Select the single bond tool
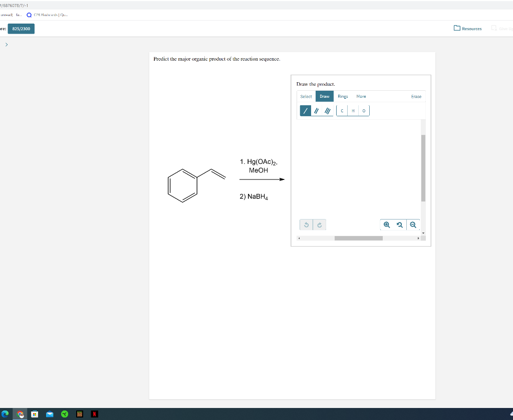 pyautogui.click(x=305, y=110)
